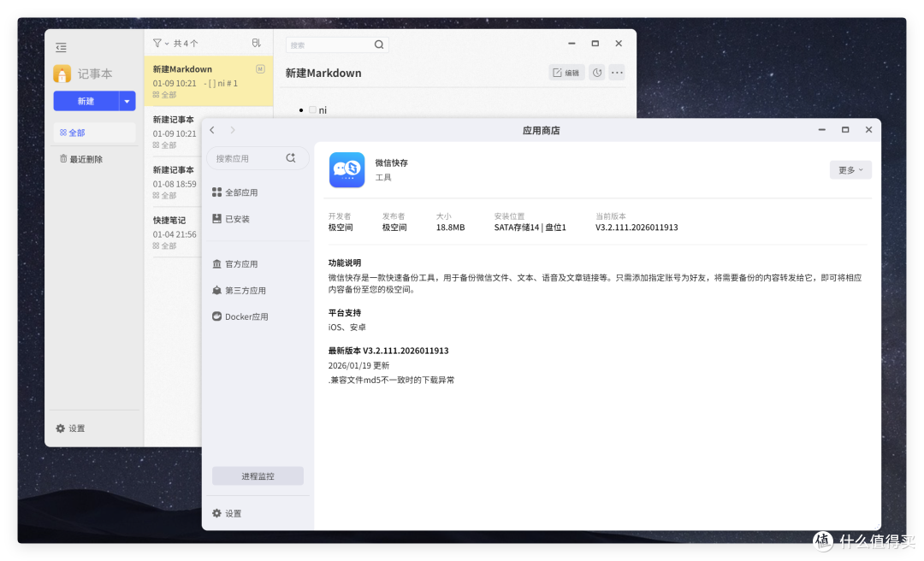The width and height of the screenshot is (924, 561).
Task: Open 设置 at the bottom of Notepad
Action: pyautogui.click(x=70, y=428)
